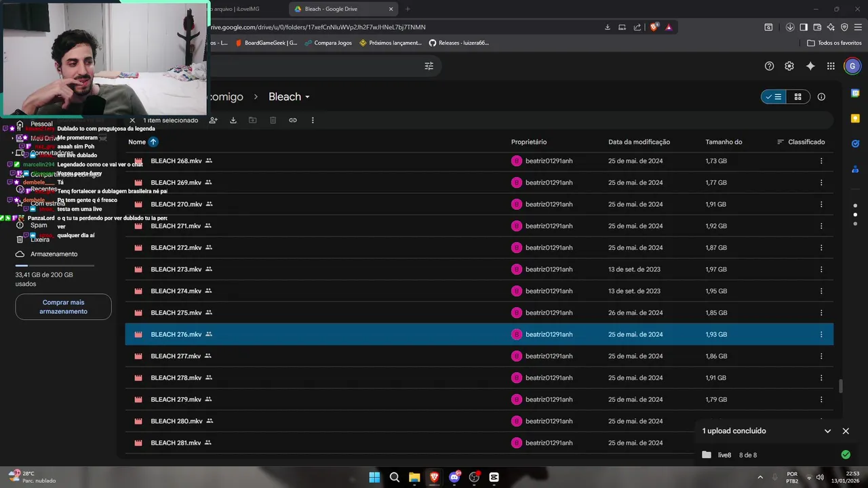Viewport: 868px width, 488px height.
Task: Open Windows taskbar search
Action: (x=395, y=477)
